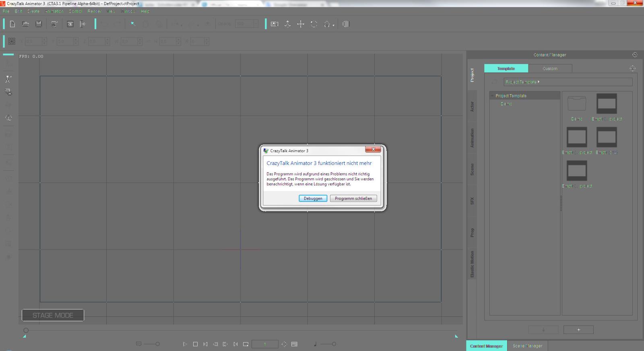Click the nine-dot grid pivot icon

tap(12, 41)
